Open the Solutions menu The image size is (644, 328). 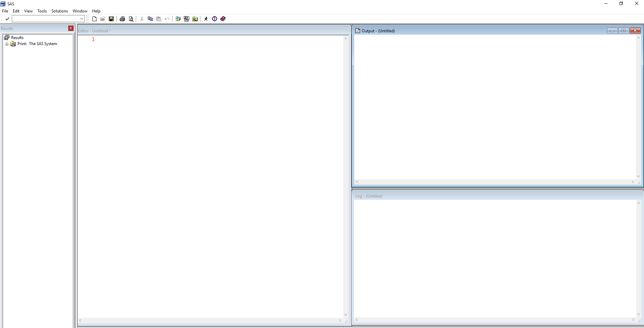pos(59,11)
